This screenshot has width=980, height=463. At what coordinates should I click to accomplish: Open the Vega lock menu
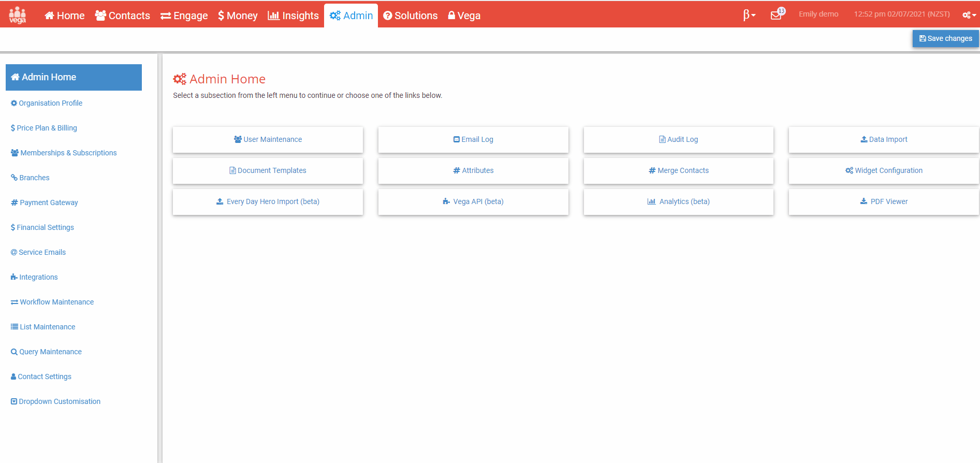[464, 16]
